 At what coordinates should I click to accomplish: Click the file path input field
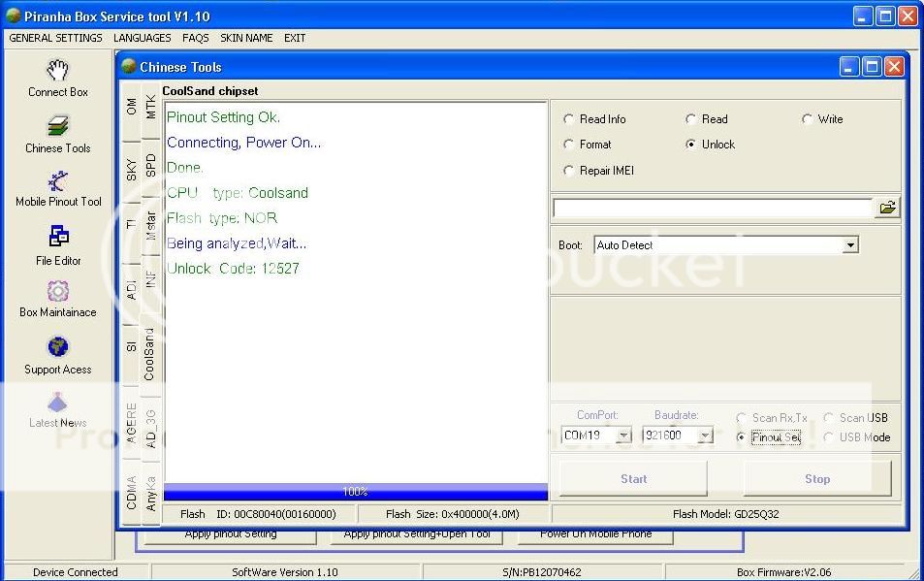(713, 208)
